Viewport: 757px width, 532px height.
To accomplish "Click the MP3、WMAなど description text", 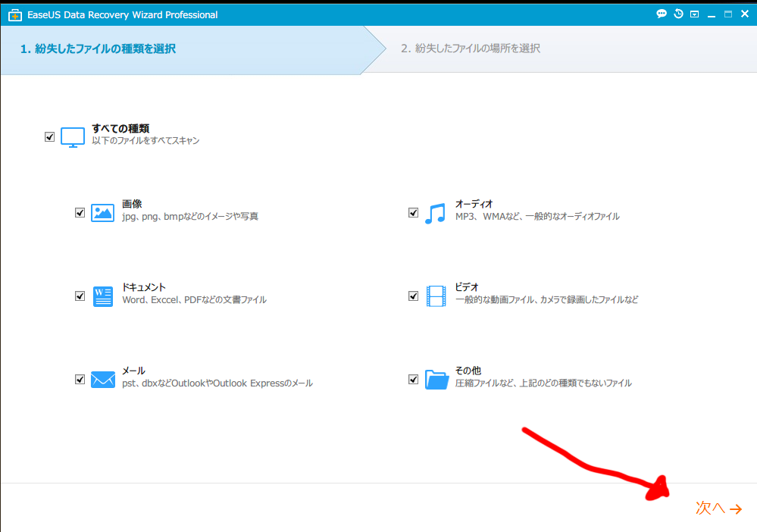I will pos(537,216).
